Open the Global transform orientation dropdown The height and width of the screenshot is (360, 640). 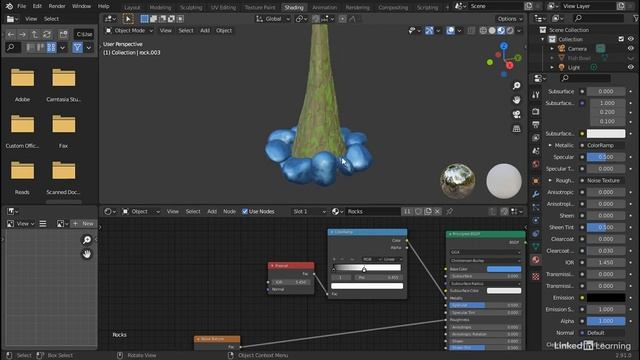[273, 19]
